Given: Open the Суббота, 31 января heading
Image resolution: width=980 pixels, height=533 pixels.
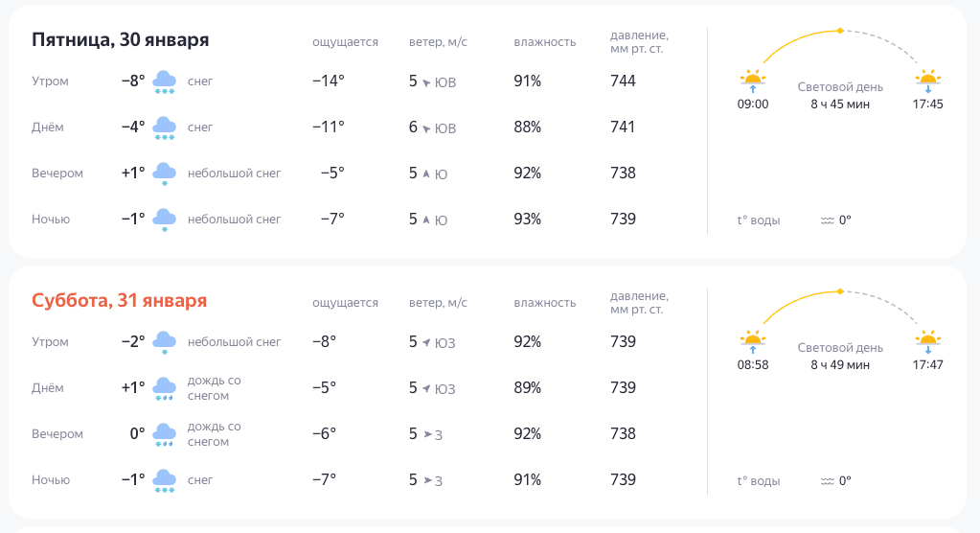Looking at the screenshot, I should click(119, 301).
